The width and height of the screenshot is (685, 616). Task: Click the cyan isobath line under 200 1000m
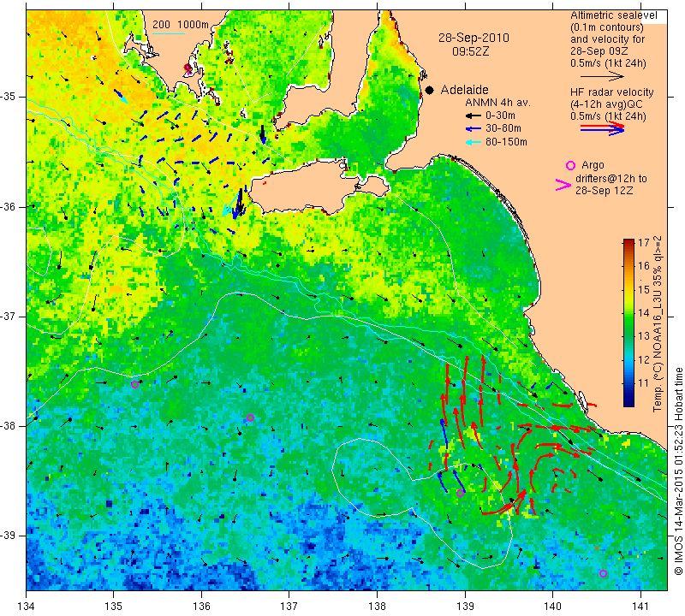pyautogui.click(x=168, y=33)
